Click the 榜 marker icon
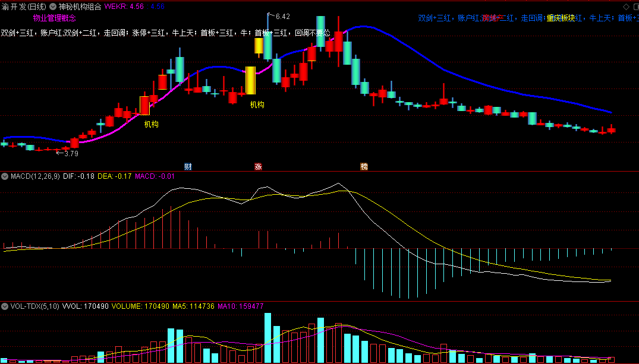Screen dimensions: 639x364 364,166
